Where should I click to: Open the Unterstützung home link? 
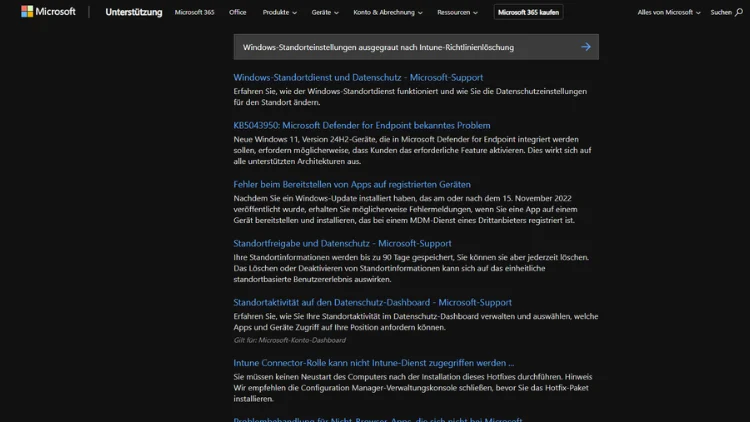133,12
